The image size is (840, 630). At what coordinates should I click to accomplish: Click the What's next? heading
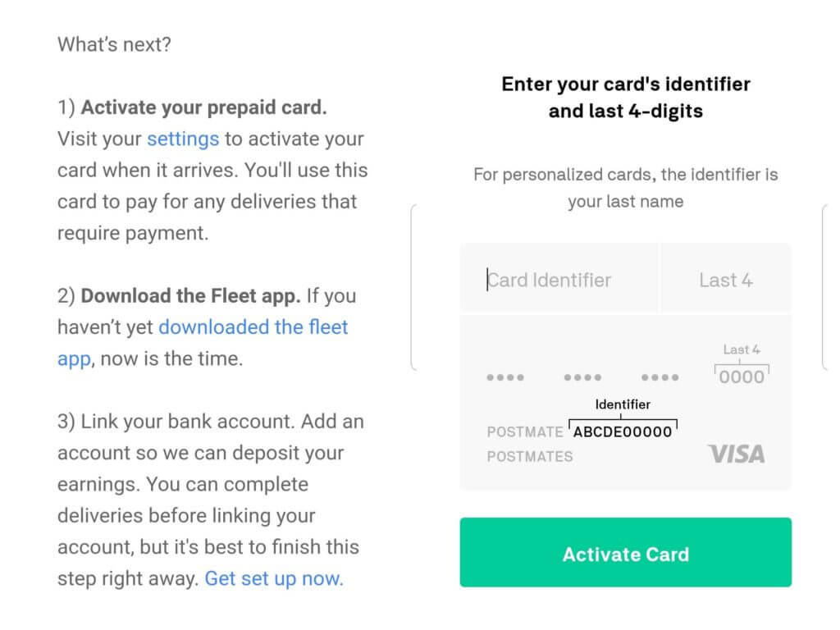coord(114,44)
